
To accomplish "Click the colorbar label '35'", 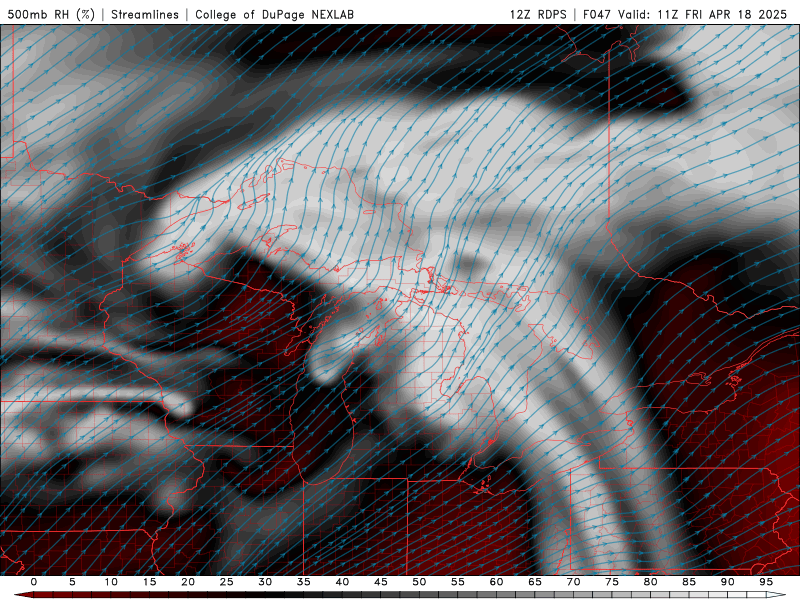I will point(304,582).
